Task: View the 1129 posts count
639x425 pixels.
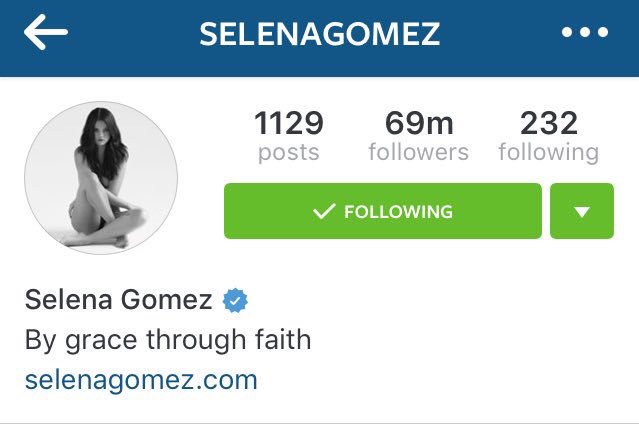Action: click(289, 137)
